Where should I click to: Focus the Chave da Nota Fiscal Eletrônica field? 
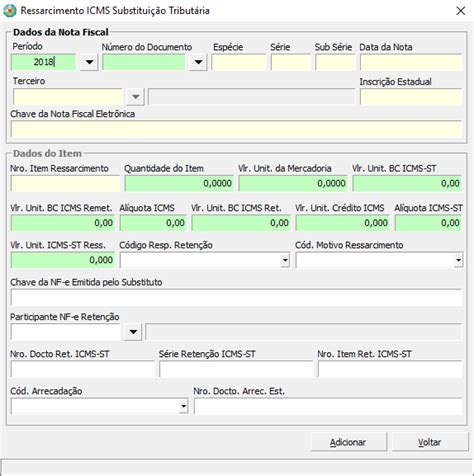click(x=236, y=129)
